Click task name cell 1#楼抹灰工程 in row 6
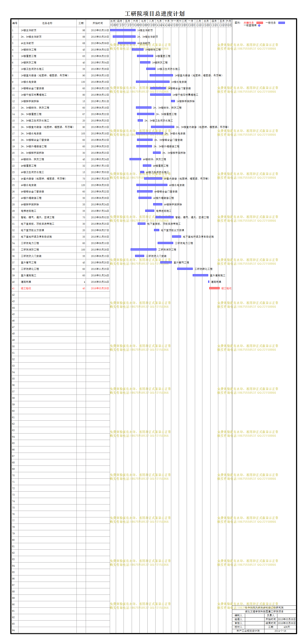The image size is (307, 644). click(47, 63)
